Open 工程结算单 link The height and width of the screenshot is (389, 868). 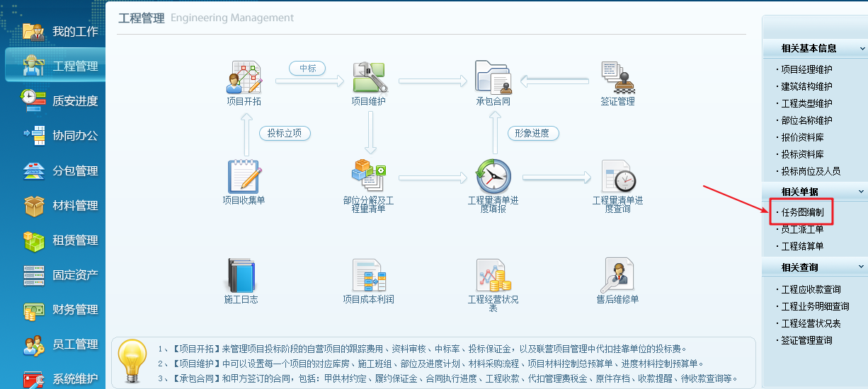[802, 246]
